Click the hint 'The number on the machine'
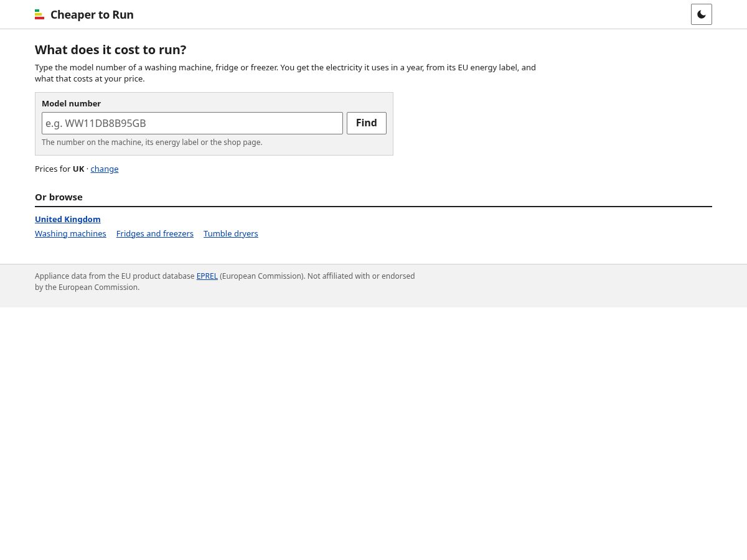The image size is (747, 560). (152, 142)
